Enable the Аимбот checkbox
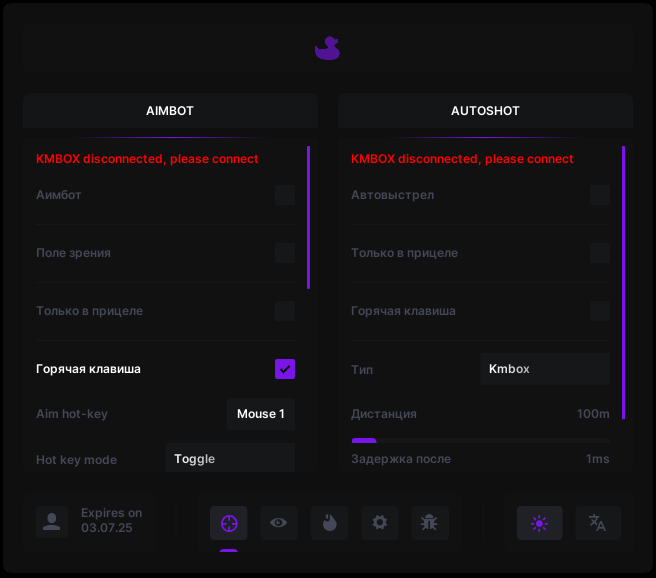The height and width of the screenshot is (578, 656). click(x=285, y=195)
